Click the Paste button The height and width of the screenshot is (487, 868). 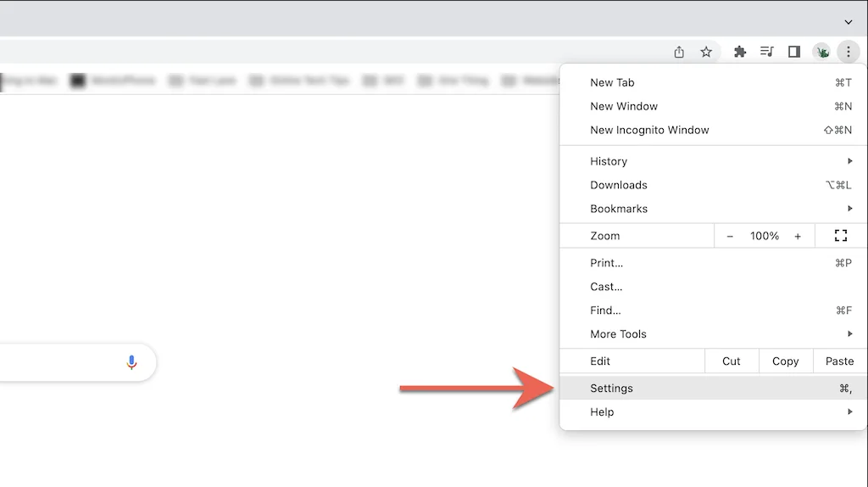839,361
